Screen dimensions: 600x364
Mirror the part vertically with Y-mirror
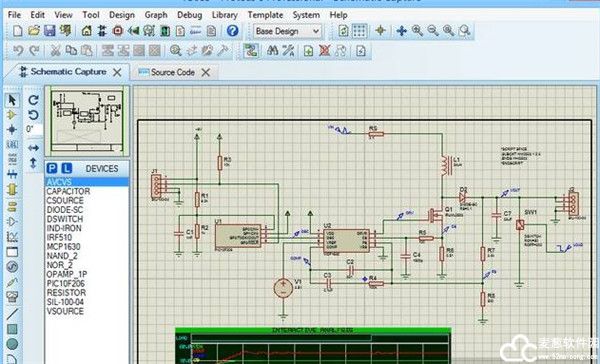[x=33, y=163]
